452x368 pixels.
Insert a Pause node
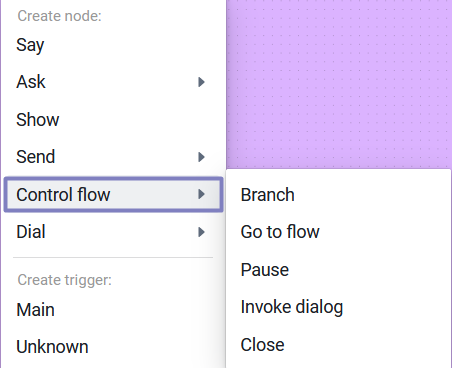338,270
